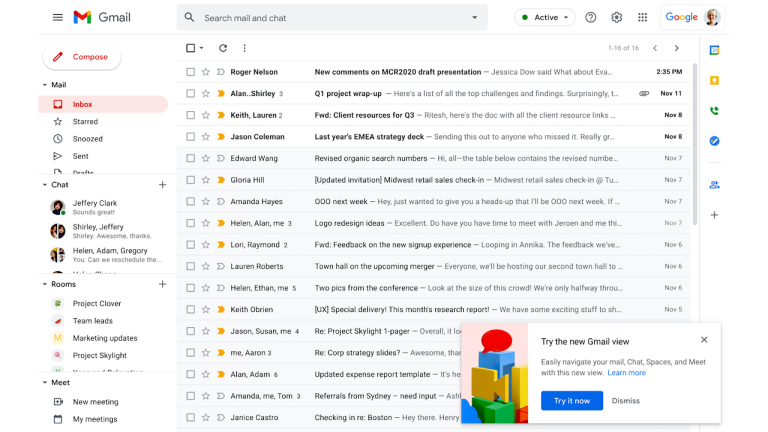The image size is (768, 432).
Task: Check the Janice Castro email checkbox
Action: pyautogui.click(x=191, y=417)
